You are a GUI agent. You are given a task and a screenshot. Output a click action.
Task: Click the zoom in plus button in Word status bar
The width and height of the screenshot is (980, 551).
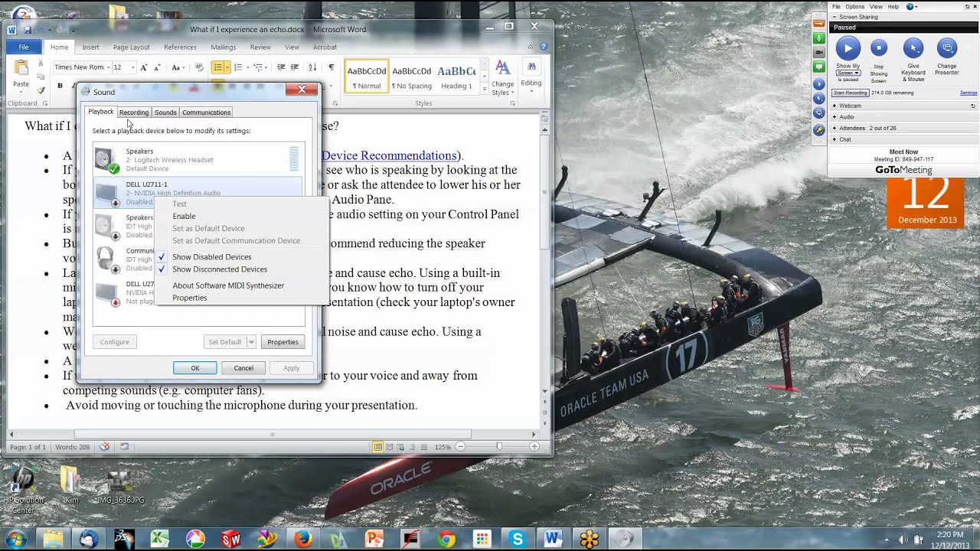tap(534, 446)
